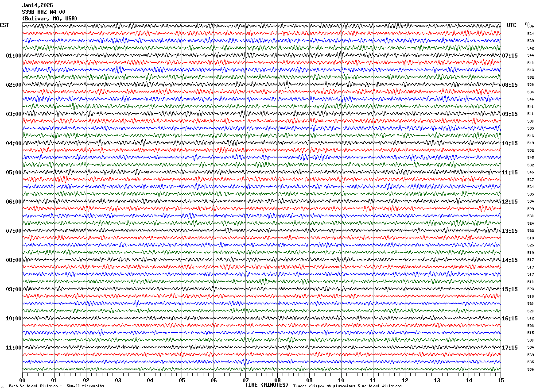Select the 03:00 CST time label
Screen dimensions: 536x392
click(14, 114)
